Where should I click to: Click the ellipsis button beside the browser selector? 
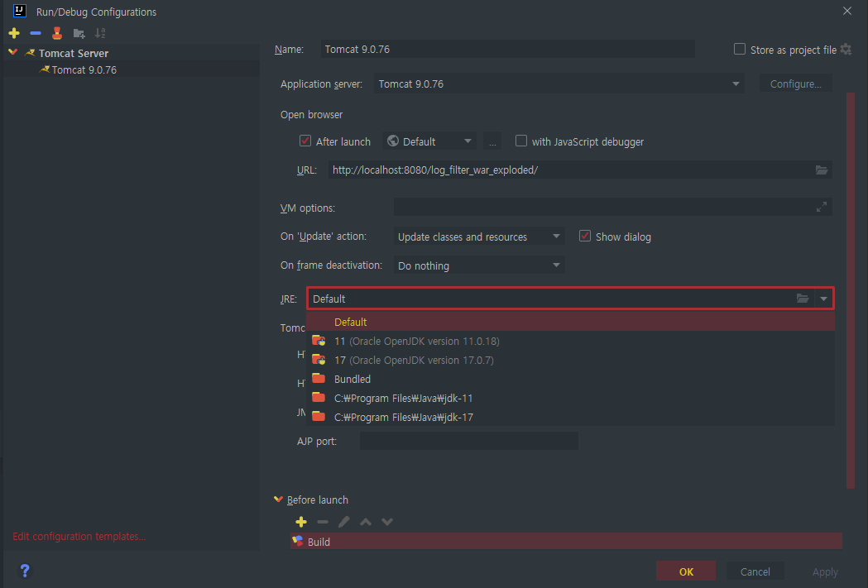click(492, 141)
